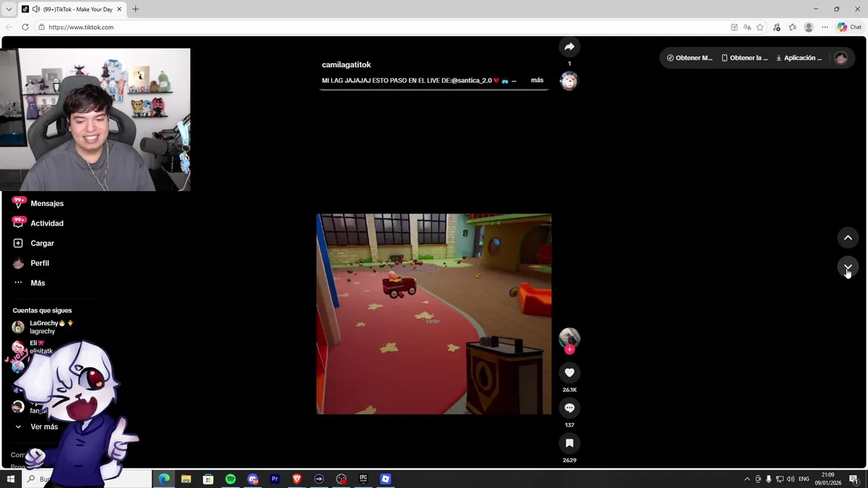Screen dimensions: 868x488
Task: Click the gameplay video to pause it
Action: (x=434, y=314)
